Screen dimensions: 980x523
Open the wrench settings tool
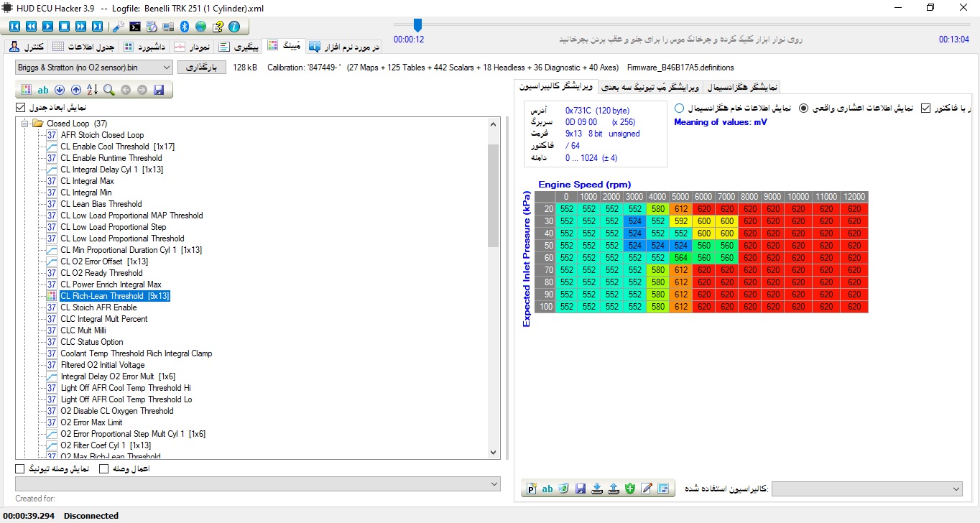pos(119,27)
